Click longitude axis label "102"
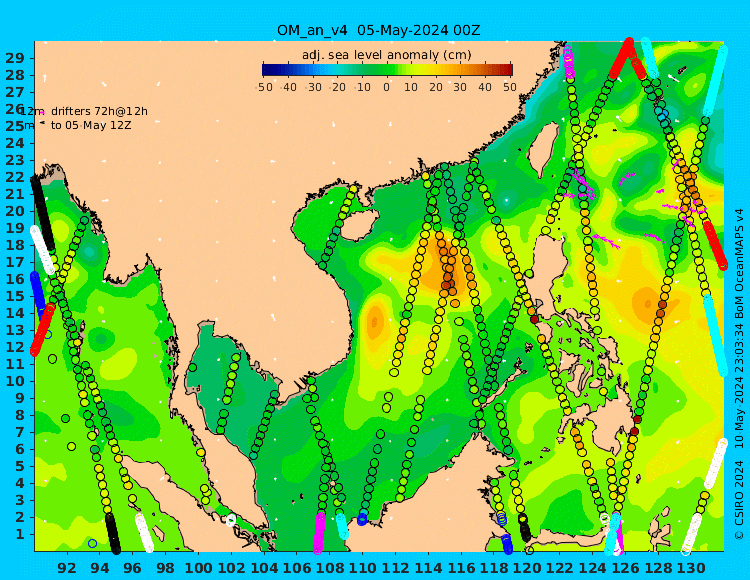750x580 pixels. click(x=231, y=568)
